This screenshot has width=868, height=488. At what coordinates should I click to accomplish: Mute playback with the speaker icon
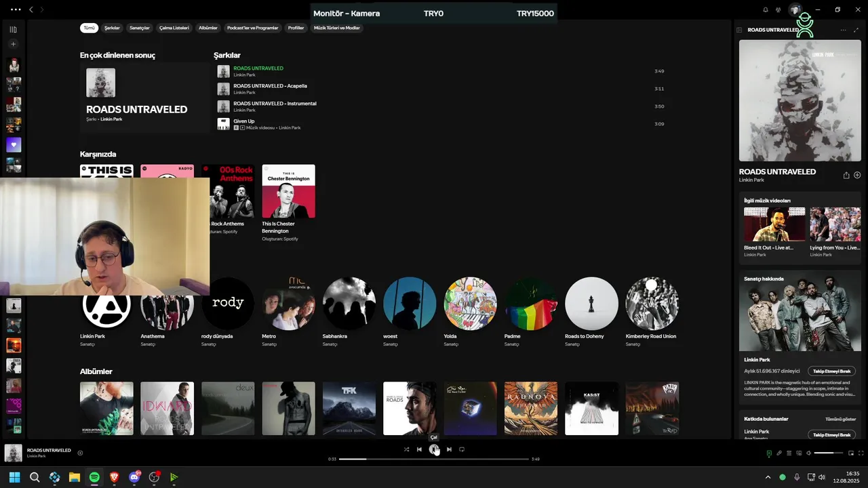pos(809,453)
